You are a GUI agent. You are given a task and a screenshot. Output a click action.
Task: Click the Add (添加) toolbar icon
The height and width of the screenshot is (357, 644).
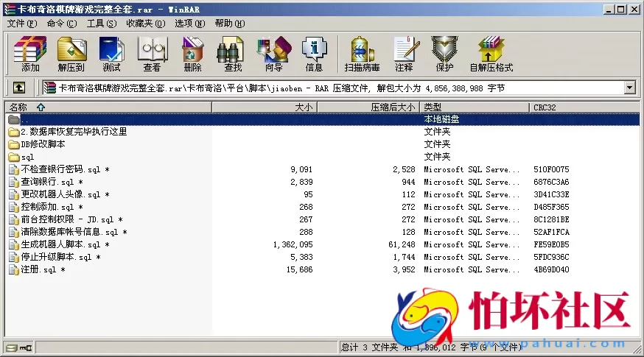30,54
